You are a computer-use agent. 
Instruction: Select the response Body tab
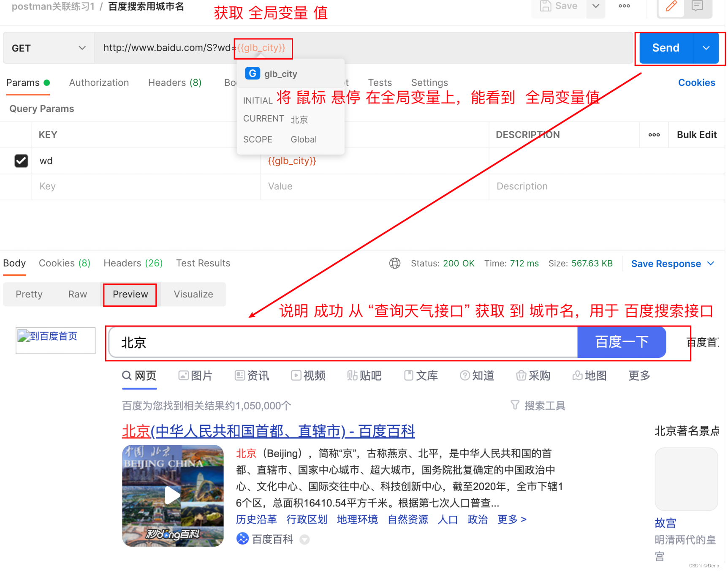tap(14, 264)
